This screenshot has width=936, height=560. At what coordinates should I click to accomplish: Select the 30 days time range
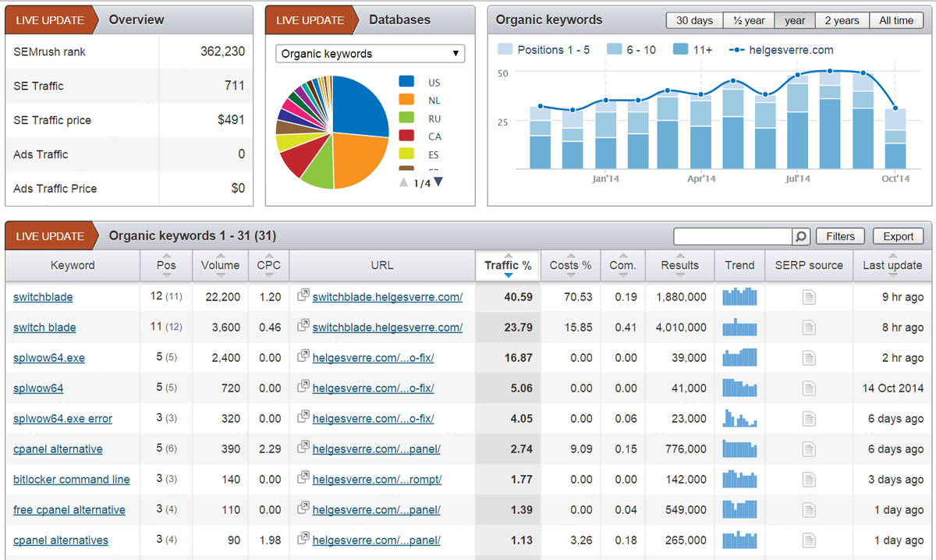tap(694, 20)
